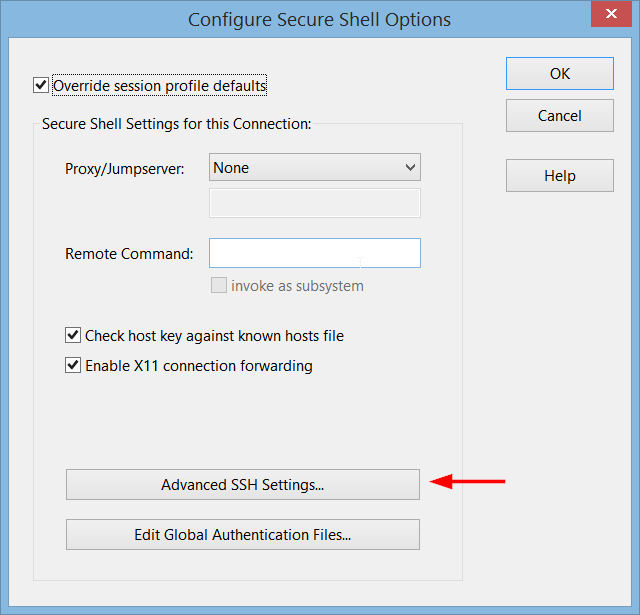The height and width of the screenshot is (615, 640).
Task: Disable Check host key against known hosts
Action: [73, 336]
